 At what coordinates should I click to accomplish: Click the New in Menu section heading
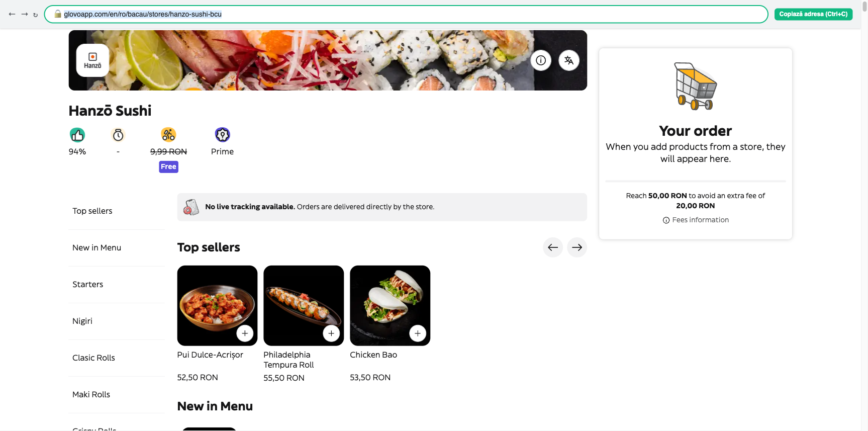click(x=215, y=406)
